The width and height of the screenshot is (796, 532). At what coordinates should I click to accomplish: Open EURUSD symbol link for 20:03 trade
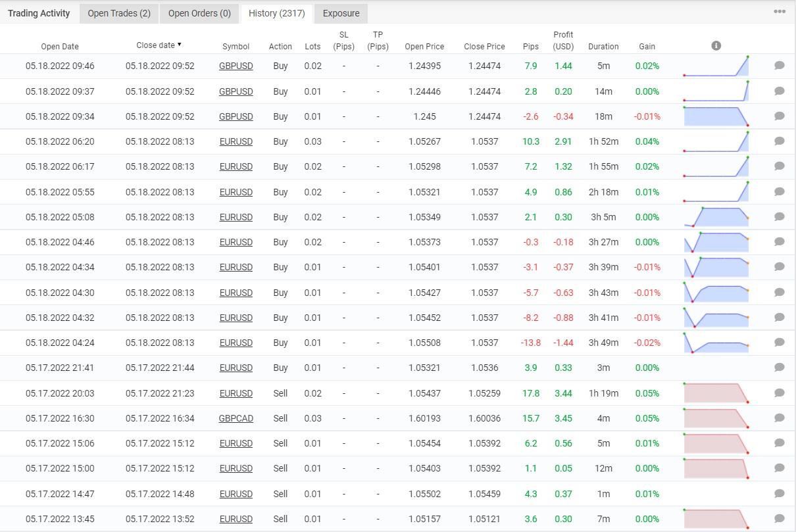point(236,393)
